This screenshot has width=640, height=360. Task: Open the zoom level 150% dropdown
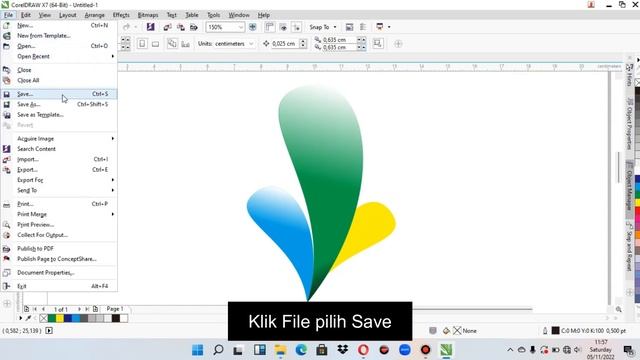pyautogui.click(x=241, y=27)
